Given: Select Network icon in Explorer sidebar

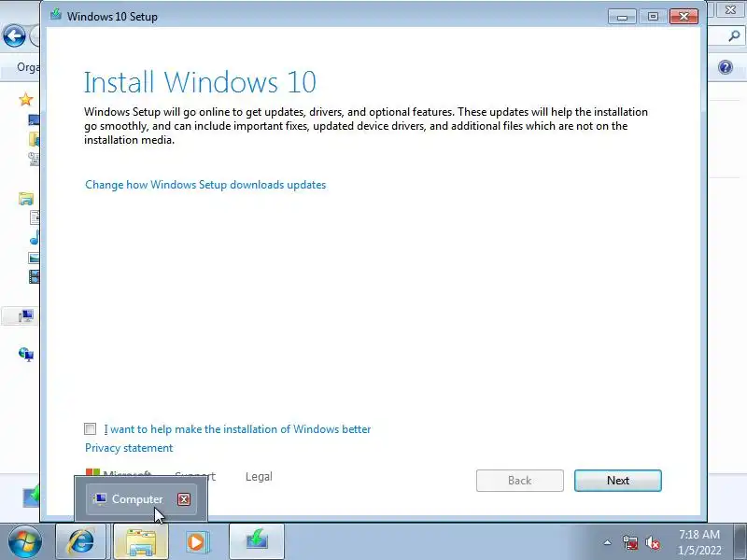Looking at the screenshot, I should click(x=26, y=355).
